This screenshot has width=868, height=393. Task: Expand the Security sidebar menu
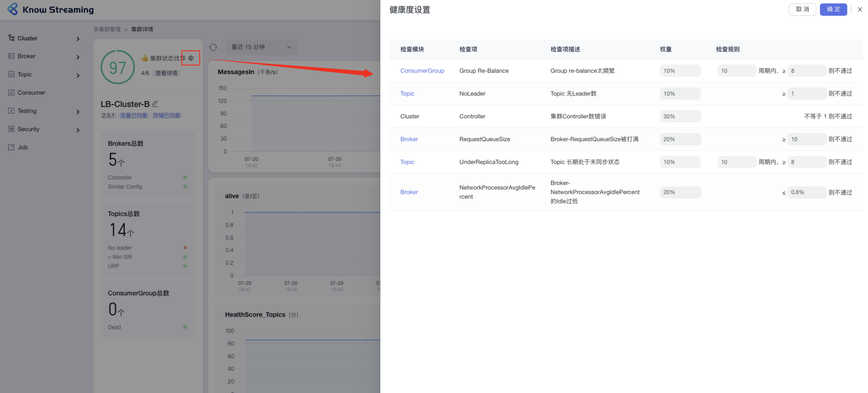(x=78, y=130)
